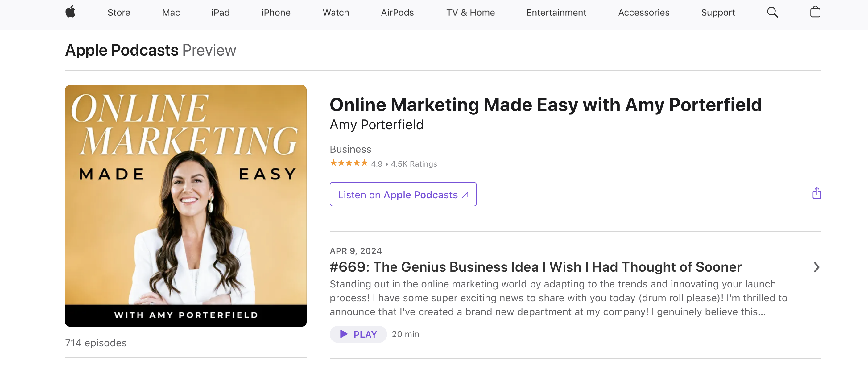
Task: Click the Business category label
Action: tap(350, 149)
